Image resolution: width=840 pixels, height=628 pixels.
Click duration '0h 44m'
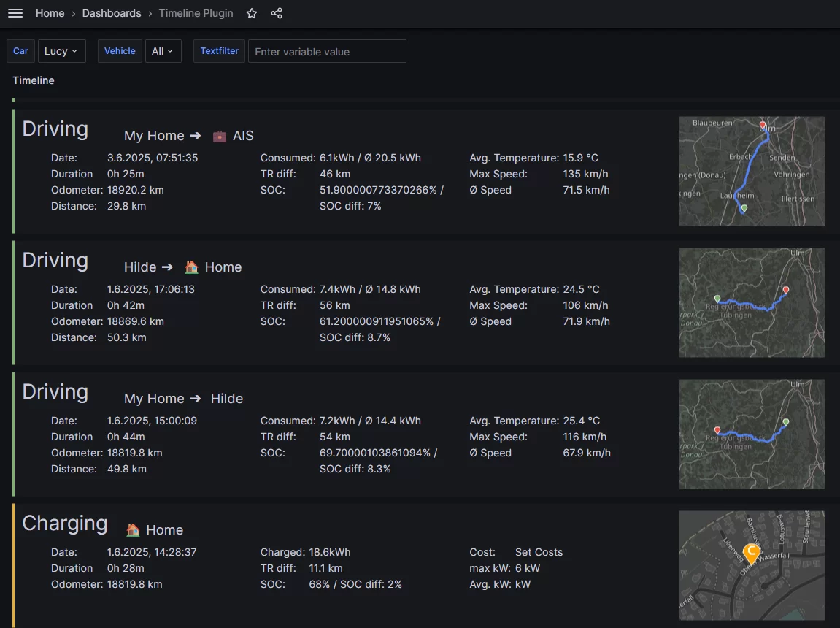(x=126, y=437)
